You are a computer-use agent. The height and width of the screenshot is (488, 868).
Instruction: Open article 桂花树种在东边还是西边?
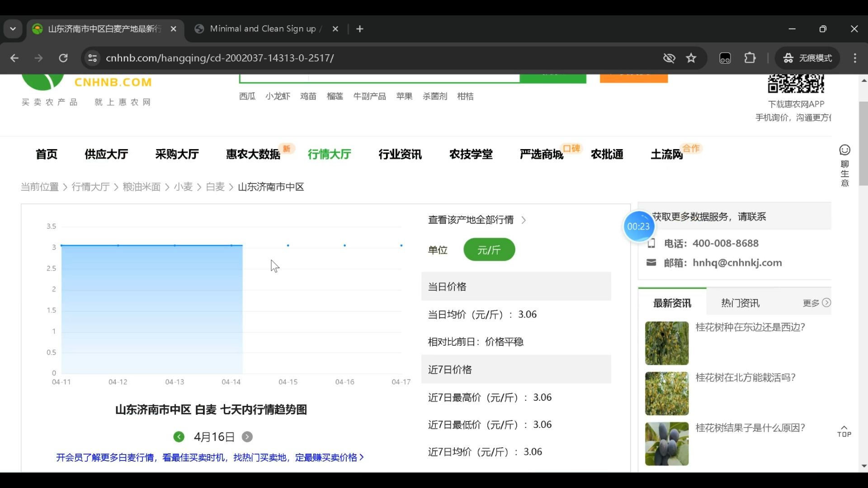point(750,327)
